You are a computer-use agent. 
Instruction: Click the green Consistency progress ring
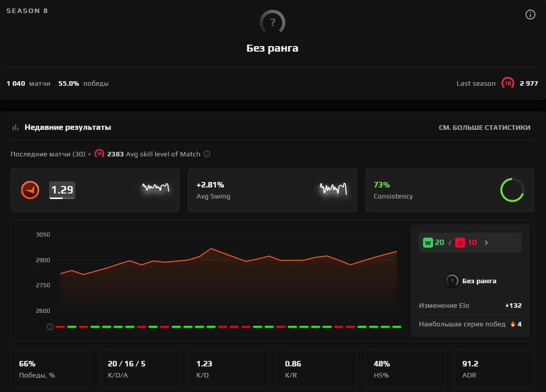click(x=512, y=190)
